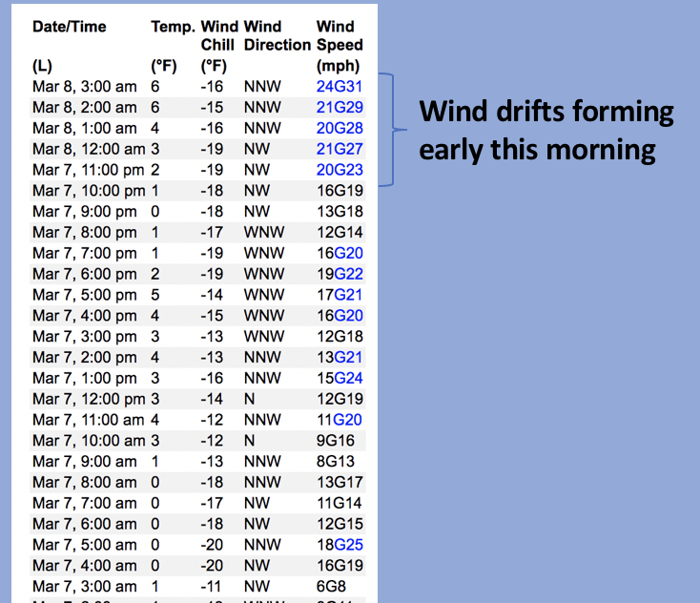The height and width of the screenshot is (603, 700).
Task: Open the 20G23 wind speed link
Action: click(x=340, y=170)
